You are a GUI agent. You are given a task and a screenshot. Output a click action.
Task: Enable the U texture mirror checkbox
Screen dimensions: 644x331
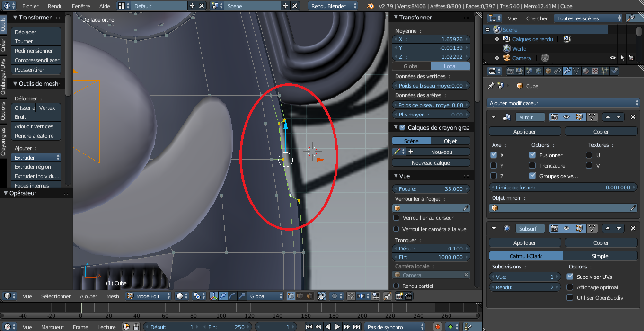pyautogui.click(x=589, y=155)
